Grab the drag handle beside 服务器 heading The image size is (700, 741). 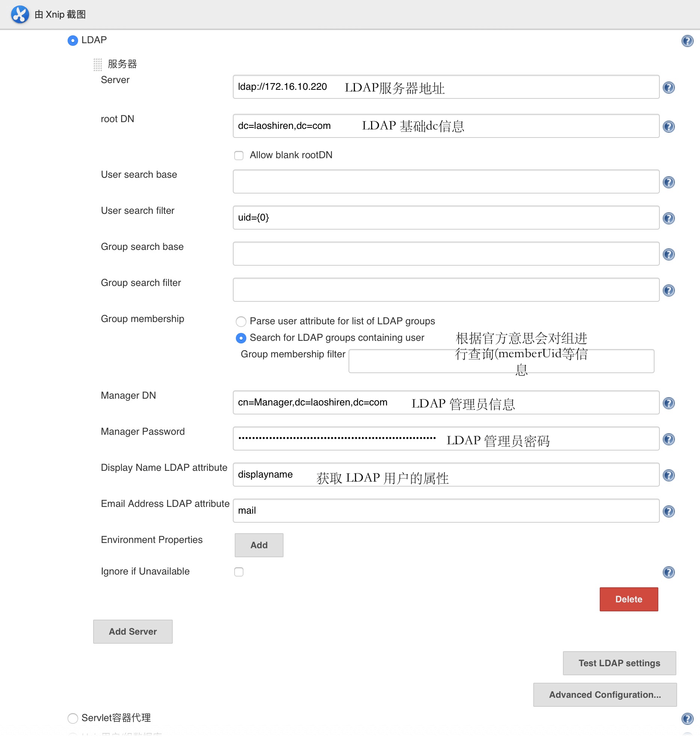coord(98,64)
